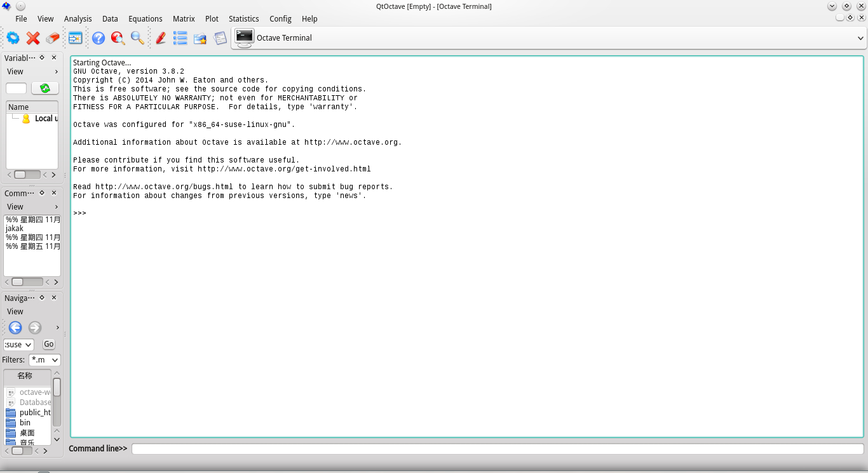Expand the Navigator toolbar overflow chevron
868x473 pixels.
tap(57, 328)
